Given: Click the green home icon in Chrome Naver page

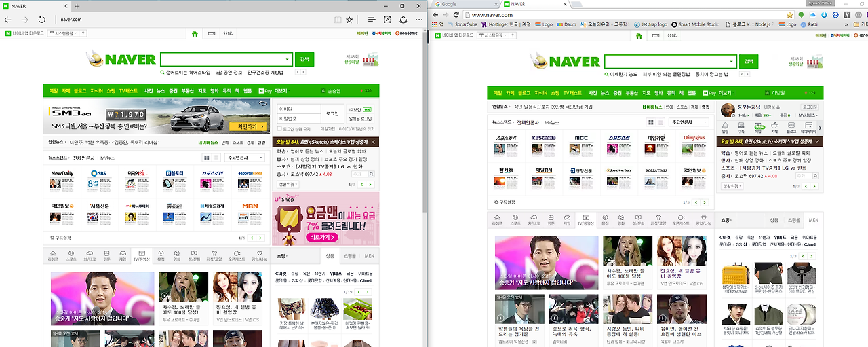Looking at the screenshot, I should [x=639, y=35].
